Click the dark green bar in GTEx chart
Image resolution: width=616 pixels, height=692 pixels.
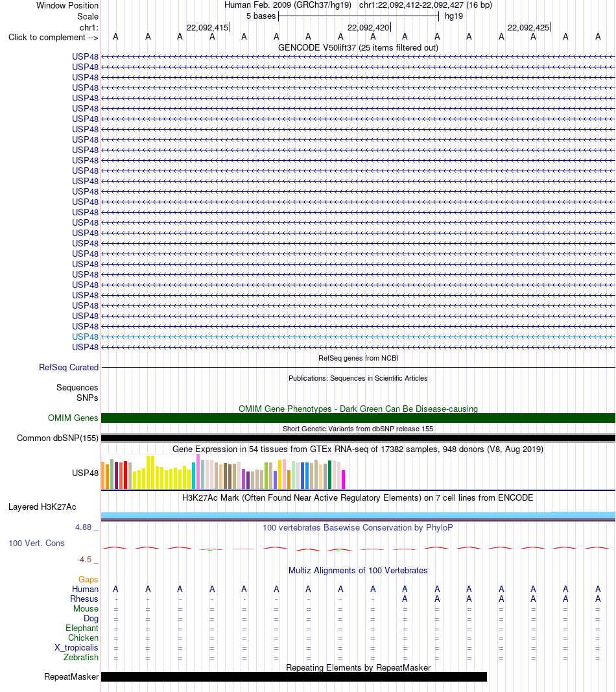pyautogui.click(x=329, y=475)
